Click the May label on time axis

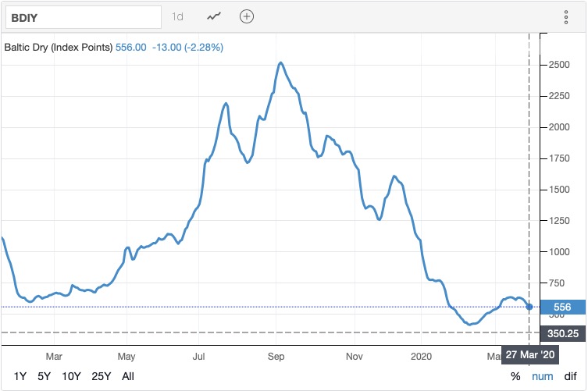pyautogui.click(x=127, y=356)
